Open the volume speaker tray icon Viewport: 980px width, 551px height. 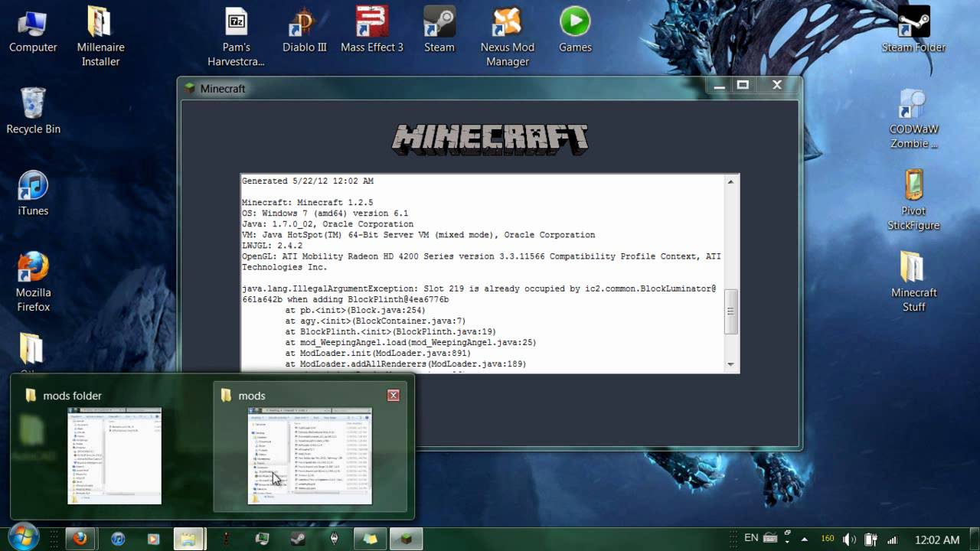tap(850, 539)
